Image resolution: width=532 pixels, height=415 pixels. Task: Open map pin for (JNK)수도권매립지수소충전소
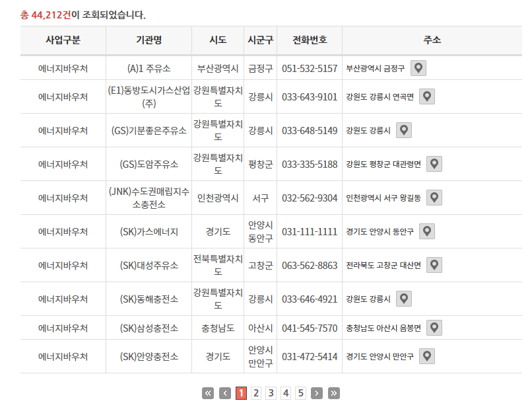[434, 198]
